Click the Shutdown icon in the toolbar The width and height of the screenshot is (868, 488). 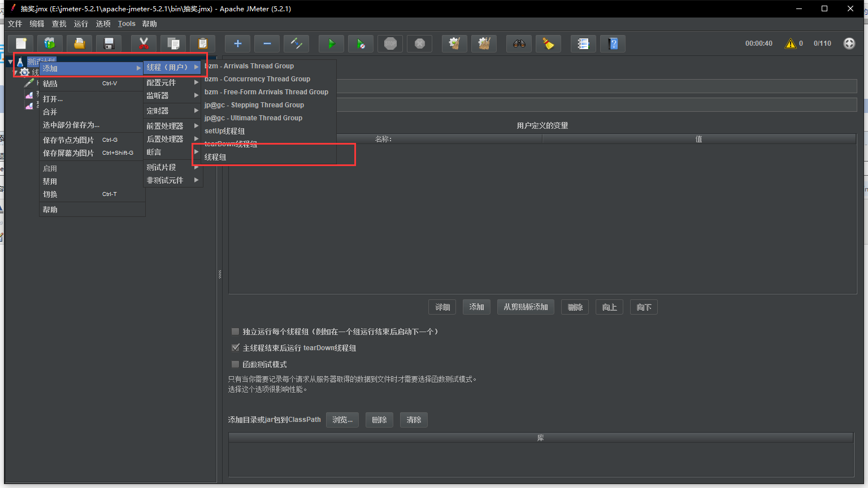(420, 43)
